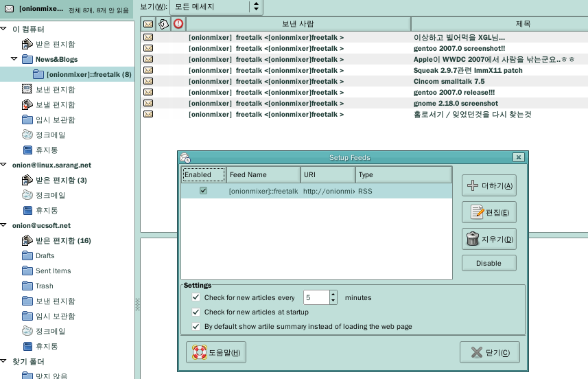The height and width of the screenshot is (379, 588).
Task: Open the 휴지통 trash under onion@linux.sarang.net
Action: 27,210
